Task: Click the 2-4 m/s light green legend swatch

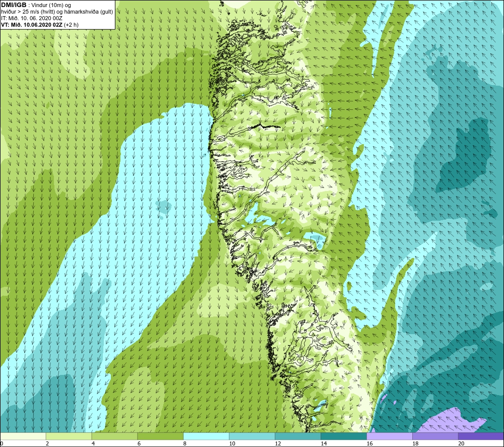Action: [x=69, y=436]
